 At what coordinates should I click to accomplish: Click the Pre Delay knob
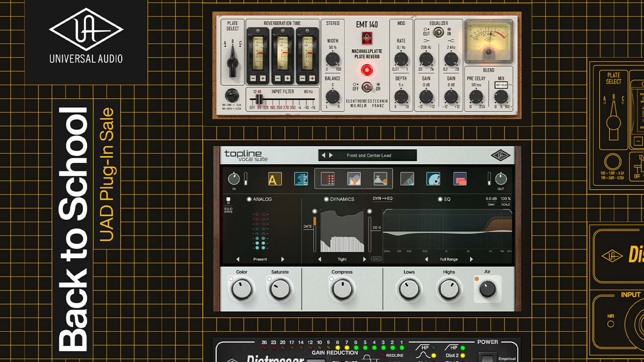476,97
